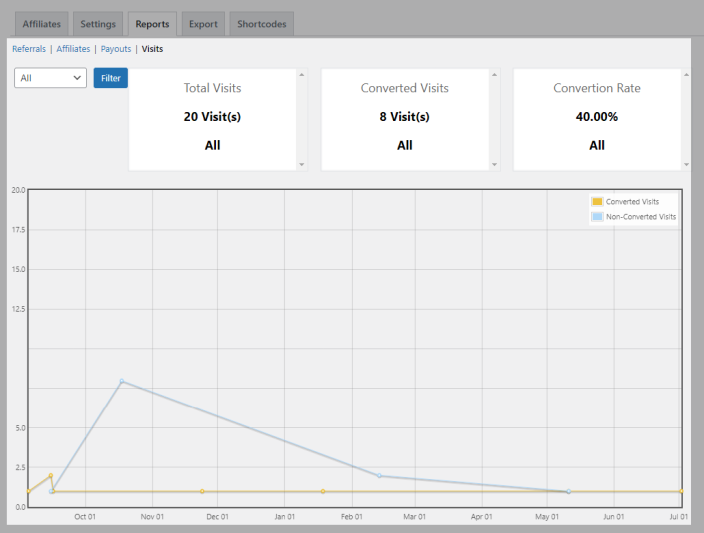This screenshot has width=704, height=533.
Task: Click Convertion Rate card scroll-down arrow
Action: pyautogui.click(x=686, y=165)
